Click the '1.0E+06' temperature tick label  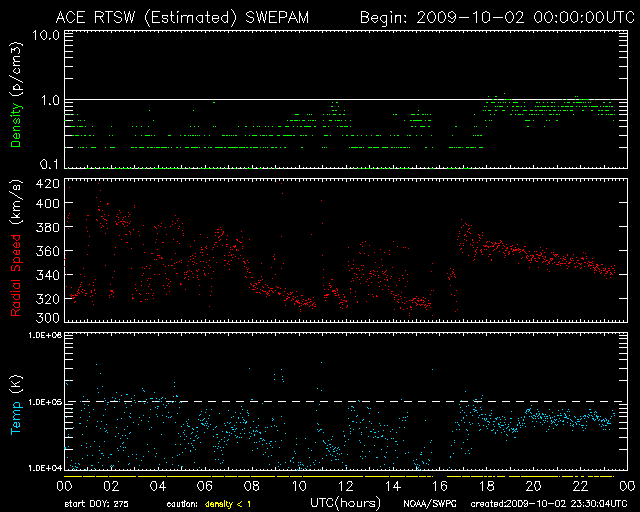[x=45, y=335]
